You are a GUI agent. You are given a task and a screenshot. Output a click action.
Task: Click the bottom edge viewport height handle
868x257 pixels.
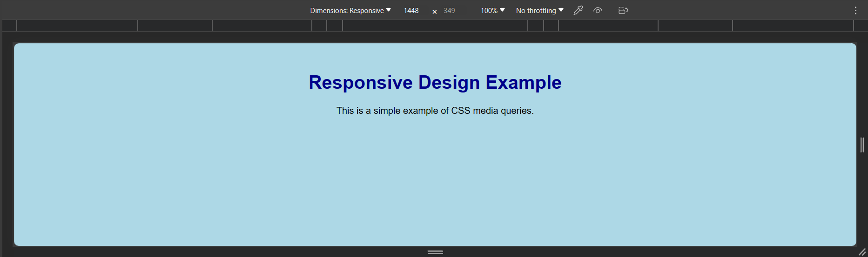point(435,252)
